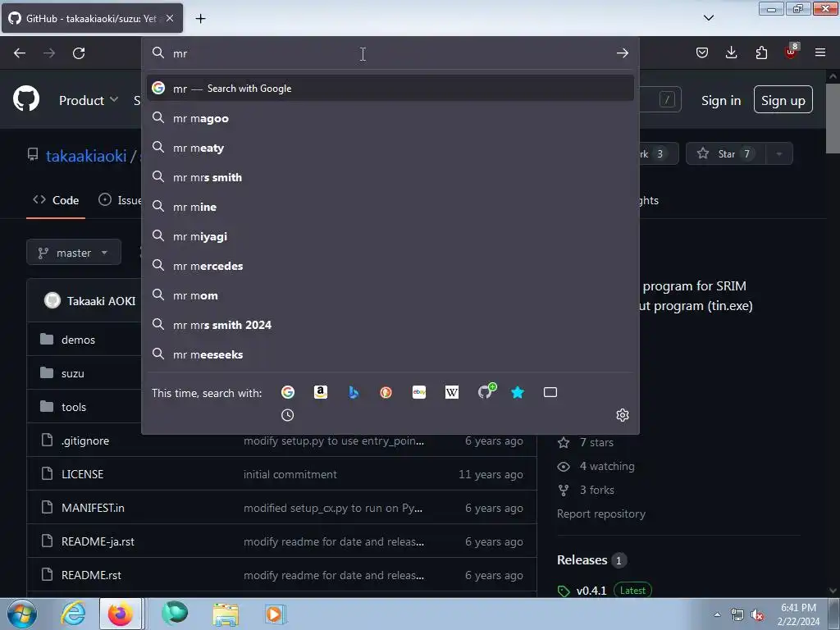Open search settings gear icon
The image size is (840, 630).
(x=622, y=414)
